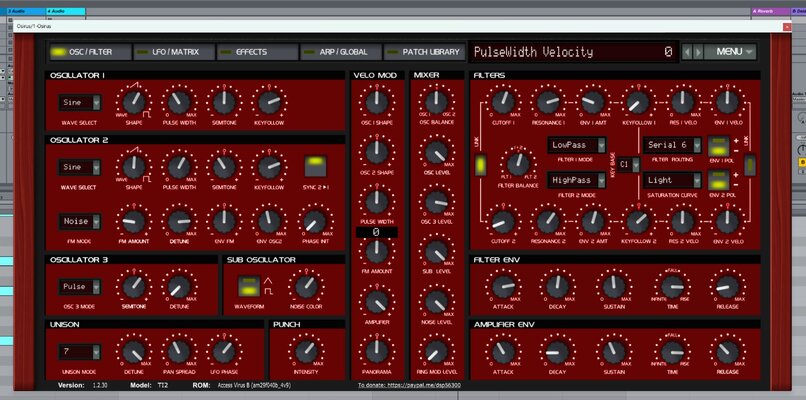Screen dimensions: 806x400
Task: Click the Velo Mod OSC 1 Shape knob
Action: [377, 102]
